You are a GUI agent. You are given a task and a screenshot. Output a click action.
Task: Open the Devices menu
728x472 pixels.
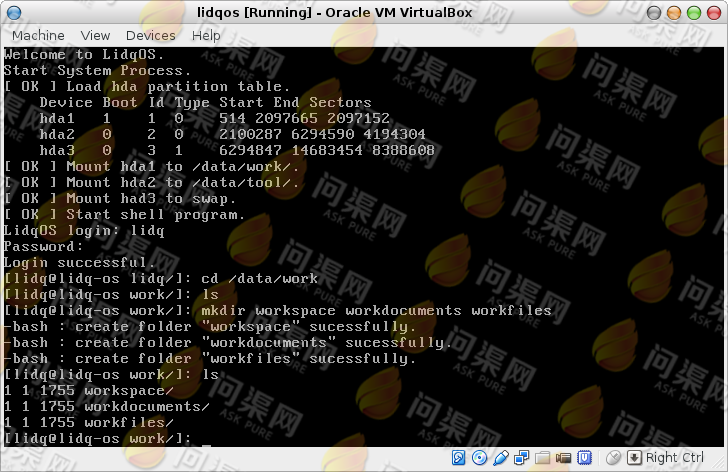pos(150,36)
